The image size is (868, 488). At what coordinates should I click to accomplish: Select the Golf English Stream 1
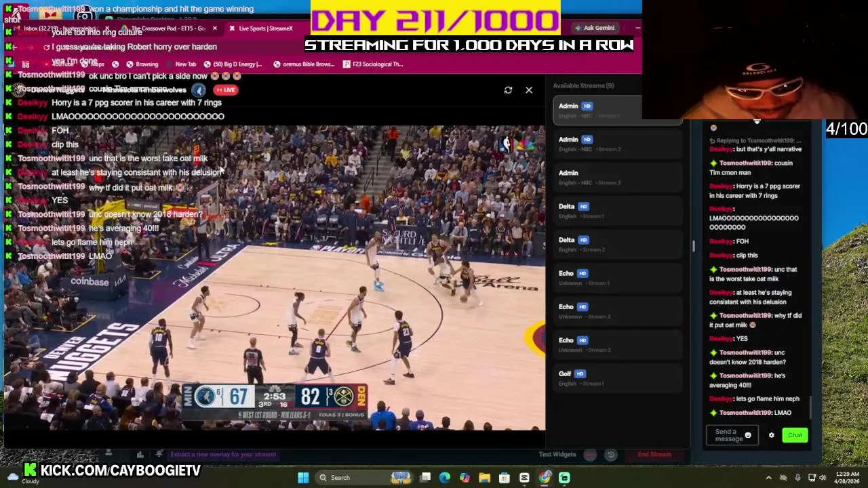point(617,378)
